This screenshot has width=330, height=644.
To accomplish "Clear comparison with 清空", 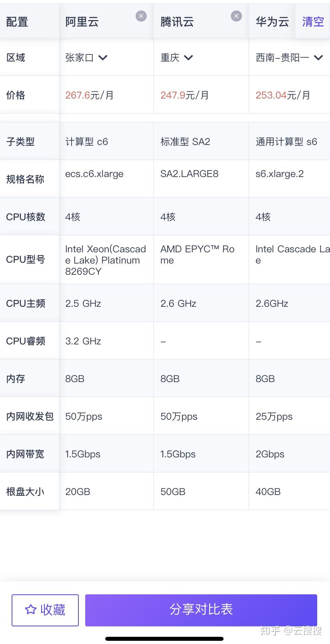I will click(x=313, y=22).
